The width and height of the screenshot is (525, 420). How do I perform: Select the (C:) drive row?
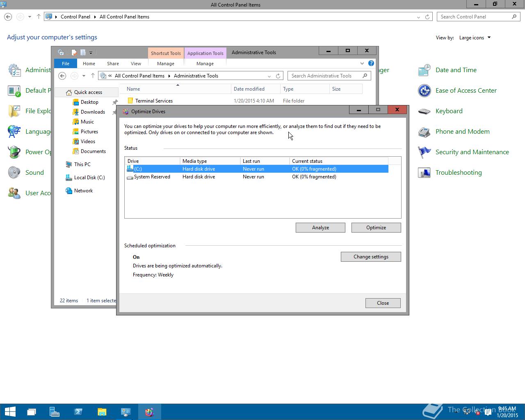[257, 169]
